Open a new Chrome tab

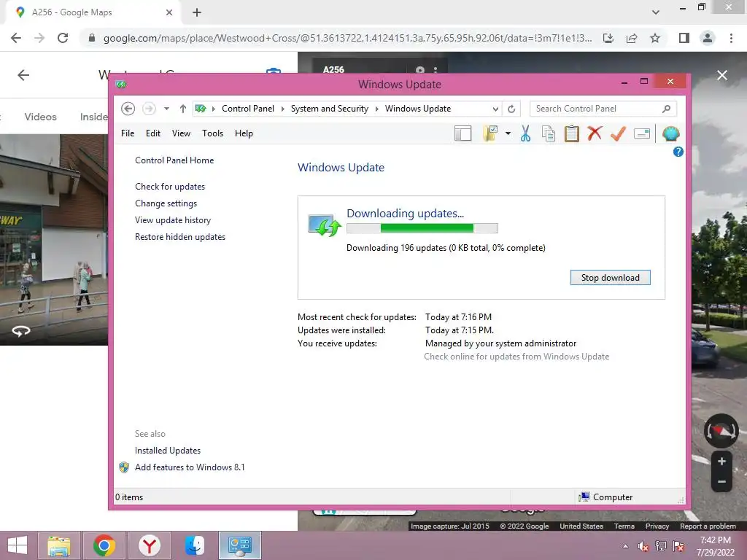point(197,13)
